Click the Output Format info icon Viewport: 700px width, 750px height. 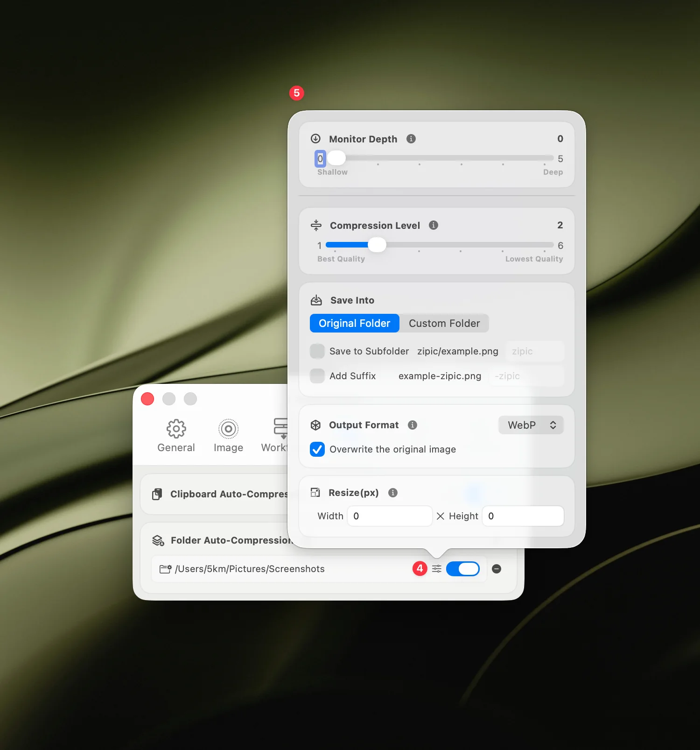(412, 425)
